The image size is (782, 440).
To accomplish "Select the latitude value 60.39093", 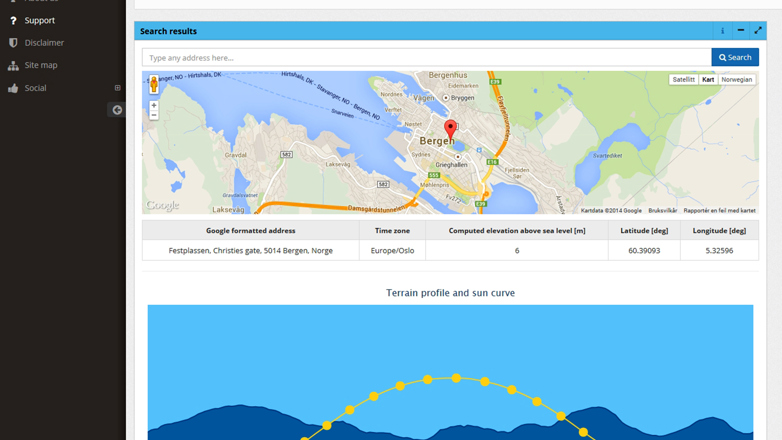I will pos(644,250).
